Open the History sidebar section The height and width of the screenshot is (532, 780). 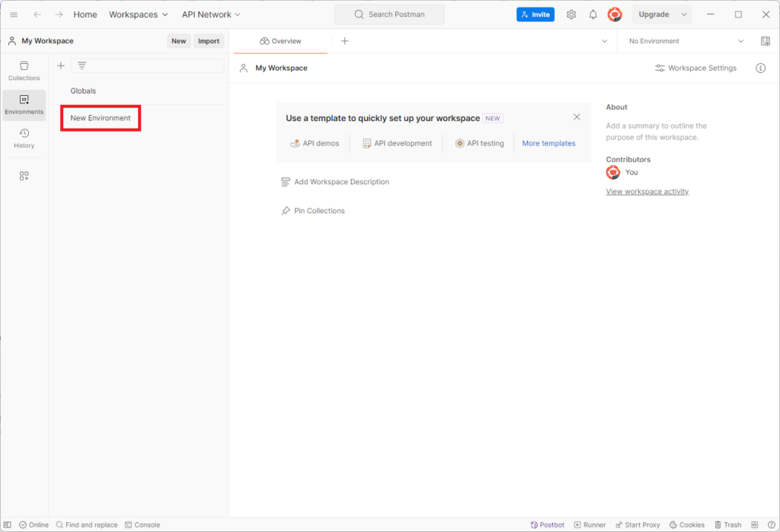(24, 139)
